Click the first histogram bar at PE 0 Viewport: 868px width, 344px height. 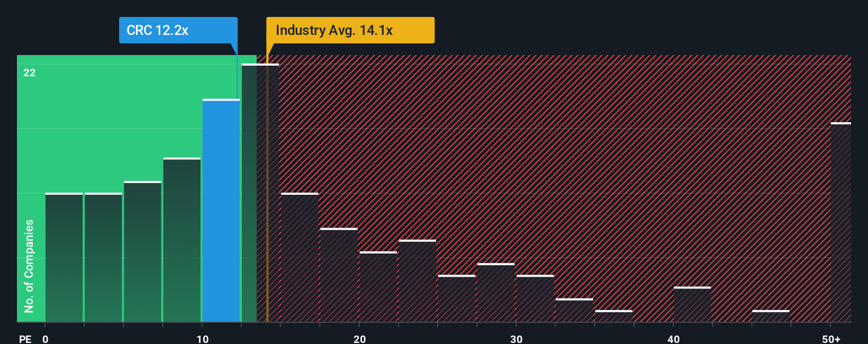[64, 258]
